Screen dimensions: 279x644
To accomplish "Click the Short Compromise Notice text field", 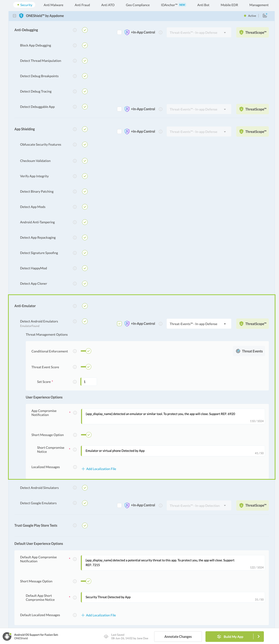I will 173,451.
